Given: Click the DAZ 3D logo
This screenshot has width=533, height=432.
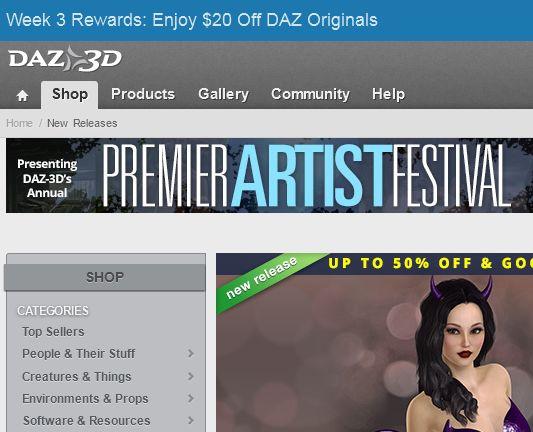Looking at the screenshot, I should click(x=65, y=59).
